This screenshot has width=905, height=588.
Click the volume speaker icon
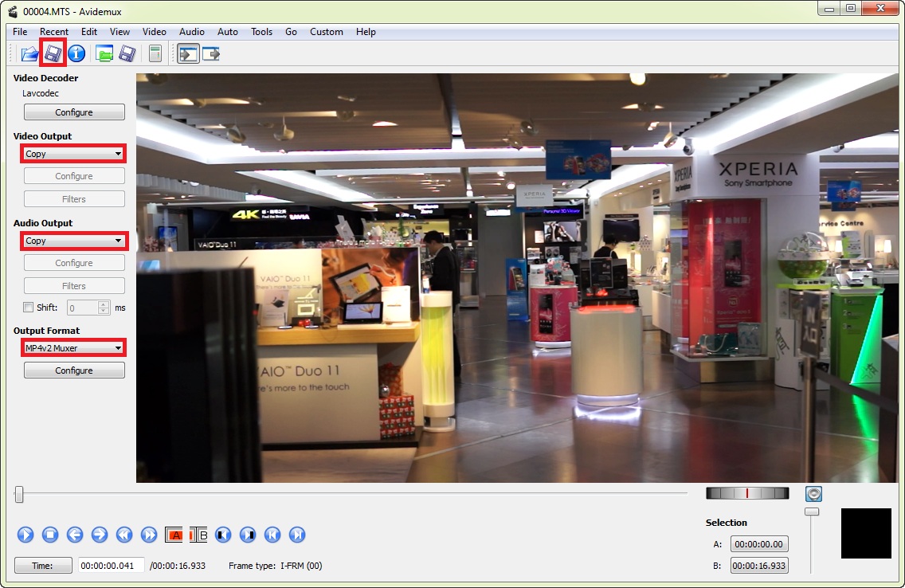(x=814, y=494)
